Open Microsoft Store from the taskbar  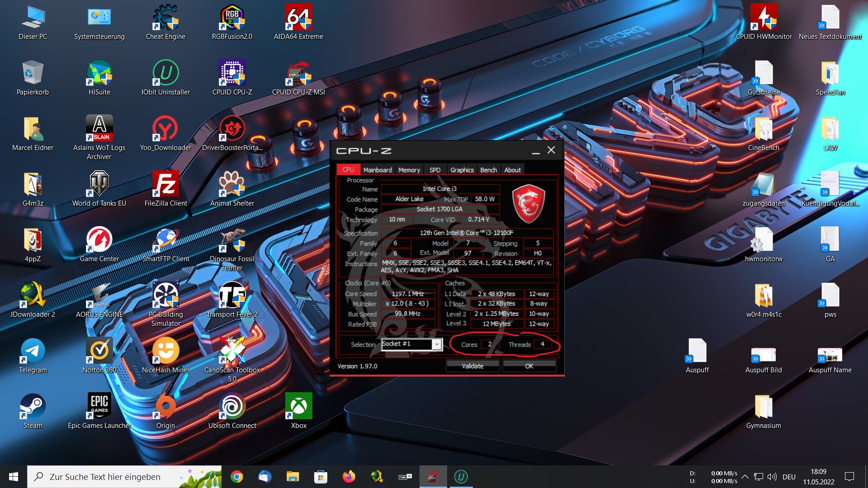(321, 477)
